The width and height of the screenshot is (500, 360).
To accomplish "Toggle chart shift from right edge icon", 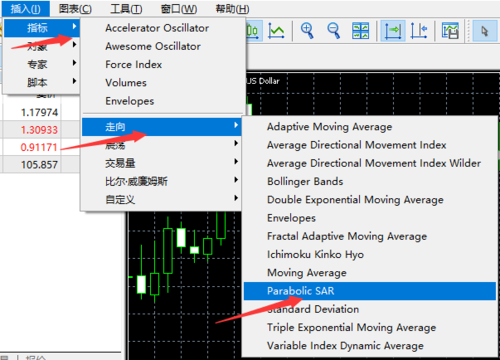I will [x=419, y=31].
